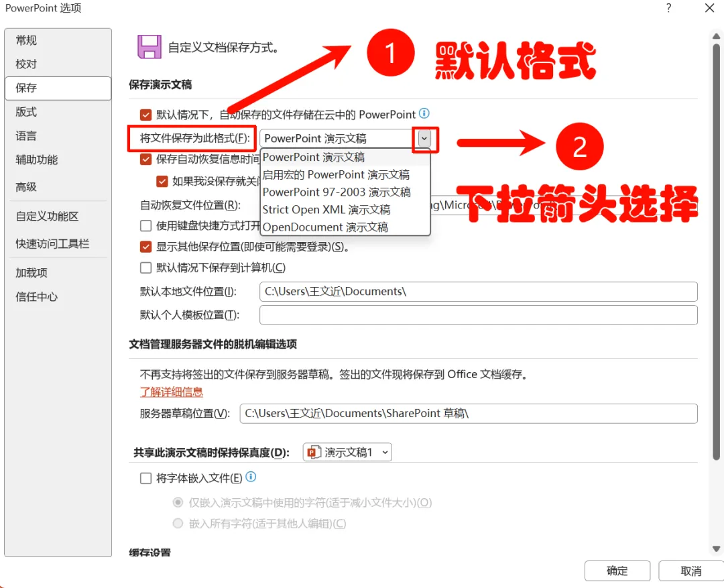Click the info icon beside cloud autosave option

[424, 113]
